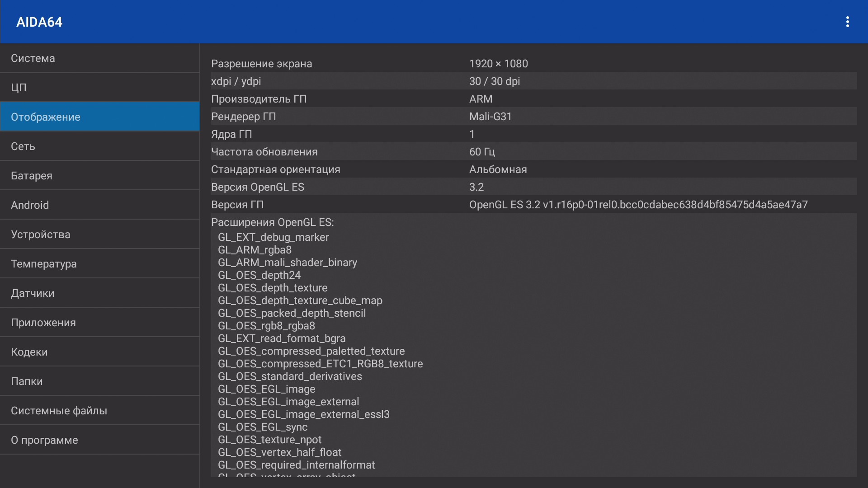The height and width of the screenshot is (488, 868).
Task: Go to the Сеть section
Action: (99, 146)
